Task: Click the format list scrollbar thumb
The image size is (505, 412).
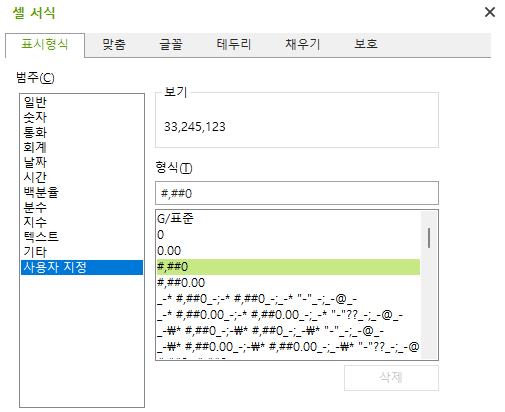Action: [429, 238]
